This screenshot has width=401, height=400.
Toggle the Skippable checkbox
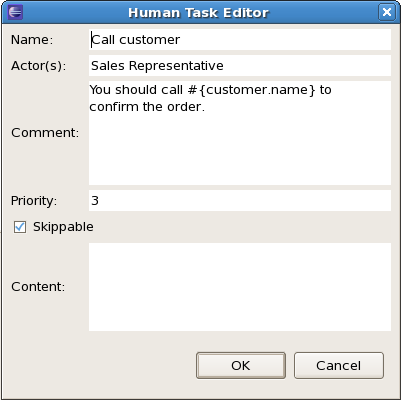(x=20, y=227)
